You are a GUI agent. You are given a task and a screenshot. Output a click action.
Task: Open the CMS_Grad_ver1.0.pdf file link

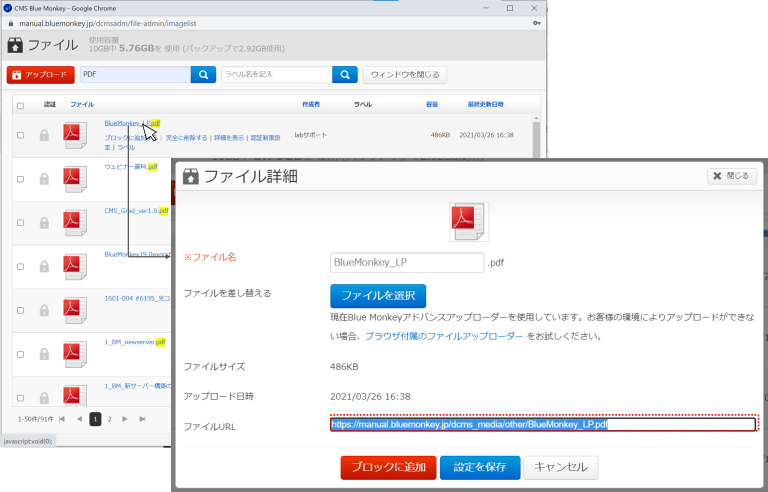136,211
